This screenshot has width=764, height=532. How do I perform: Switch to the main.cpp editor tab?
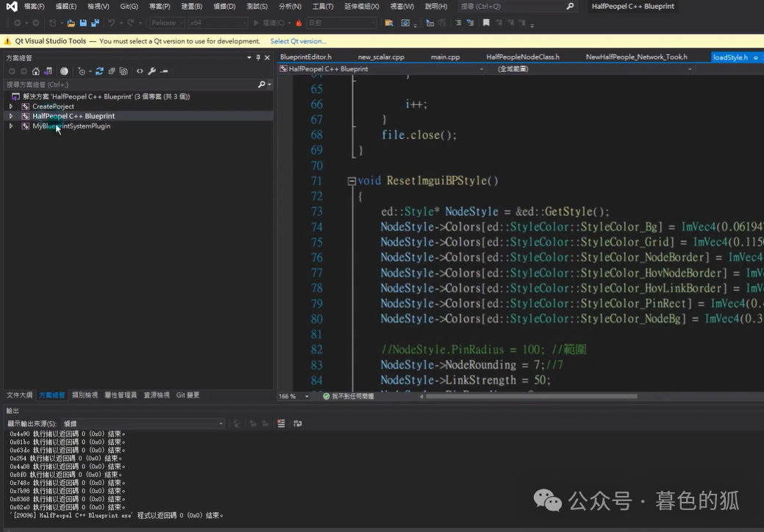point(445,57)
